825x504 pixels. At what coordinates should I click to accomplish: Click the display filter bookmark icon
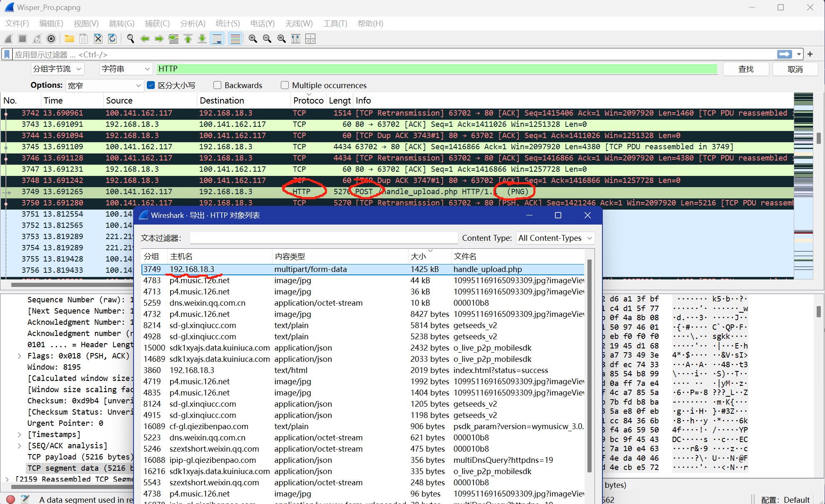pos(7,54)
